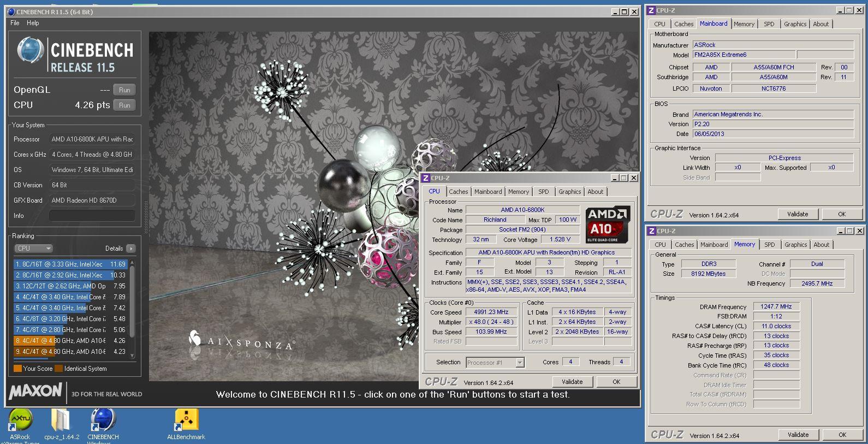868x444 pixels.
Task: Click the Info input field
Action: (x=92, y=216)
